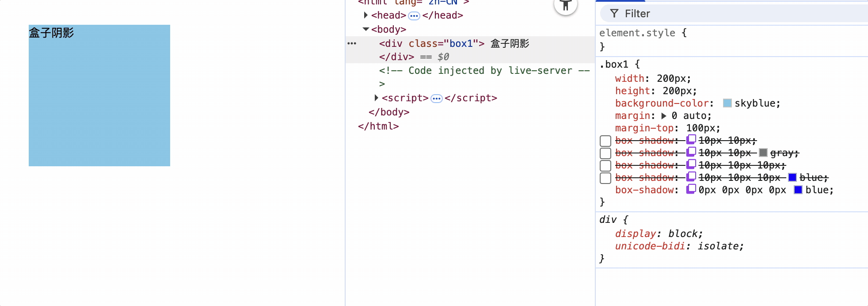Screen dimensions: 868x306
Task: Expand collapsed head contents ellipsis badge
Action: pos(414,16)
